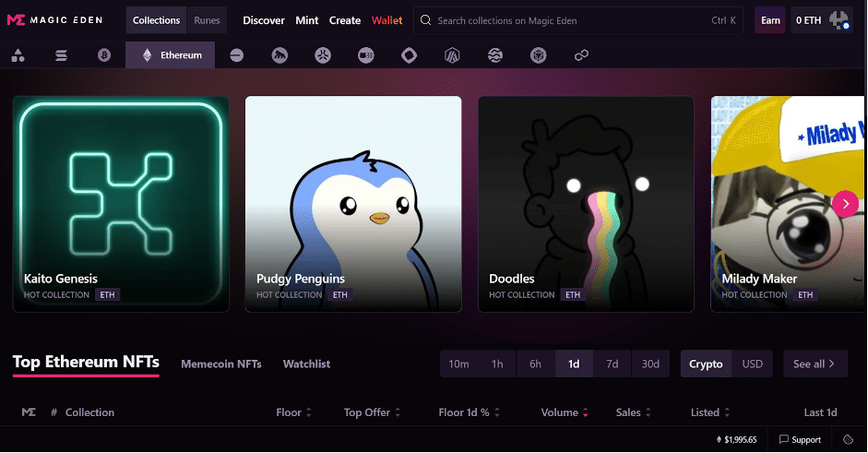Screen dimensions: 868x453
Task: Open the wallet avatar profile icon
Action: click(839, 20)
